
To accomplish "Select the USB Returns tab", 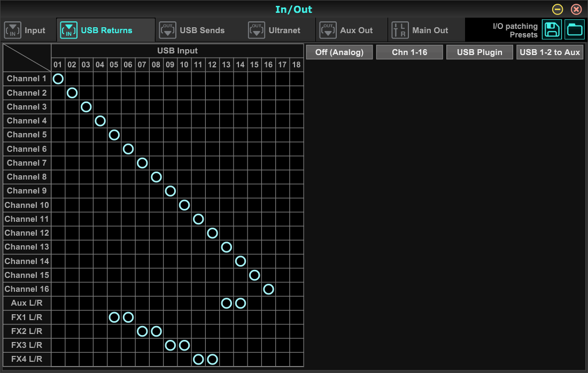I will 106,30.
